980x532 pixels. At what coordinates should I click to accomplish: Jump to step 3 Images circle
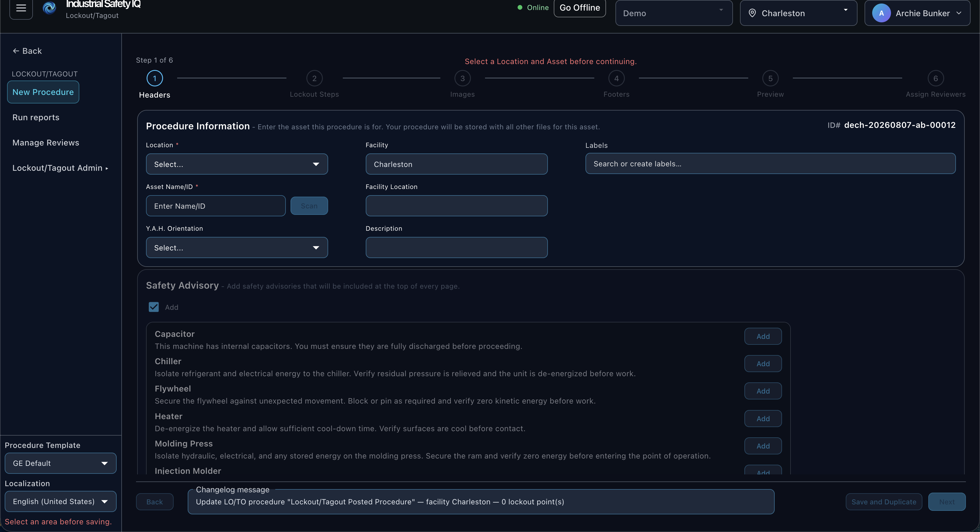coord(462,78)
